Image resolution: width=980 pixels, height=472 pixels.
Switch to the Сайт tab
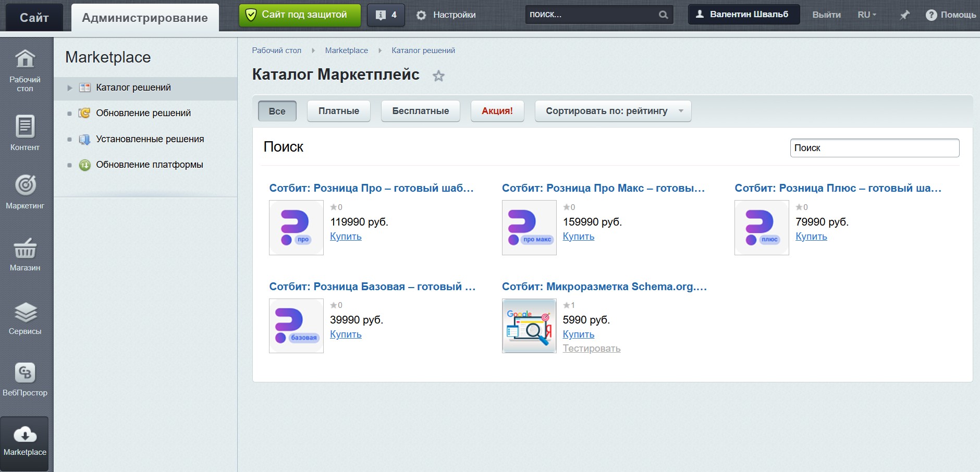tap(34, 18)
